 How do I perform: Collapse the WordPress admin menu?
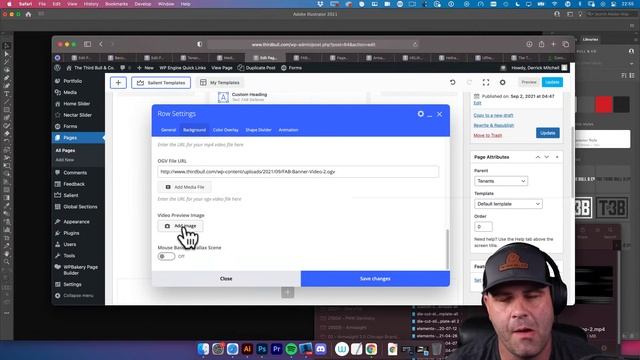74,296
